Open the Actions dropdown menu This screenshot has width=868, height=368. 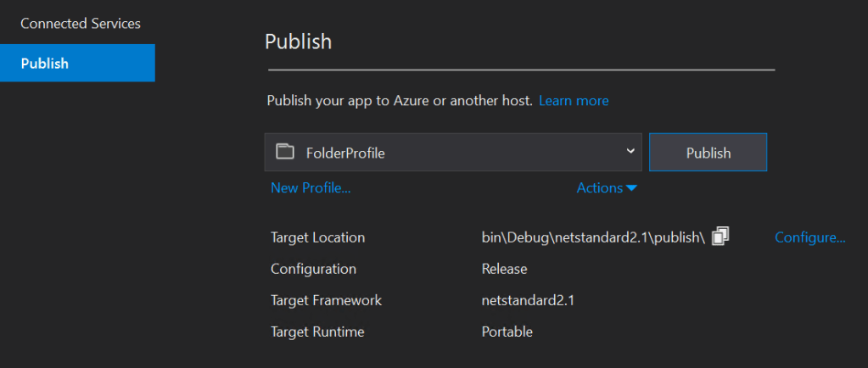click(606, 188)
